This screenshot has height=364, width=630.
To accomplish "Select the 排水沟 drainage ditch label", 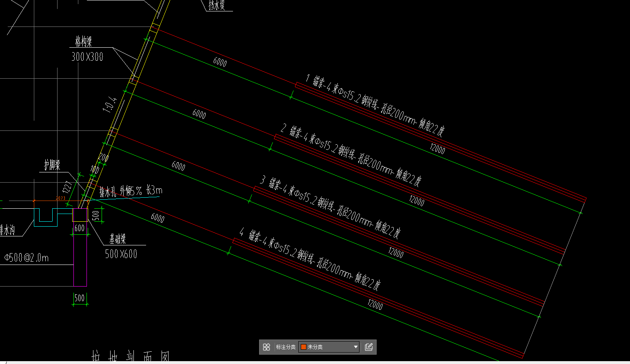I will 7,230.
